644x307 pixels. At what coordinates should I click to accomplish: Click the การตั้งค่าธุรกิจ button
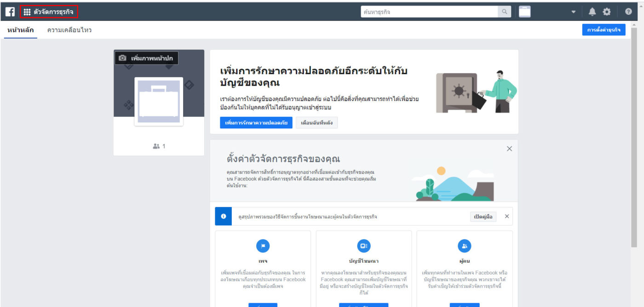[x=604, y=30]
